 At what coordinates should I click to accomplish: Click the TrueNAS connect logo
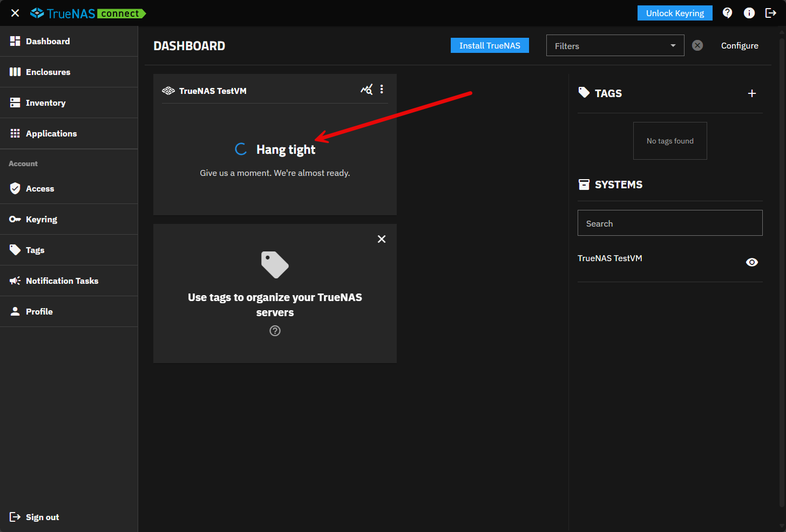(x=88, y=13)
